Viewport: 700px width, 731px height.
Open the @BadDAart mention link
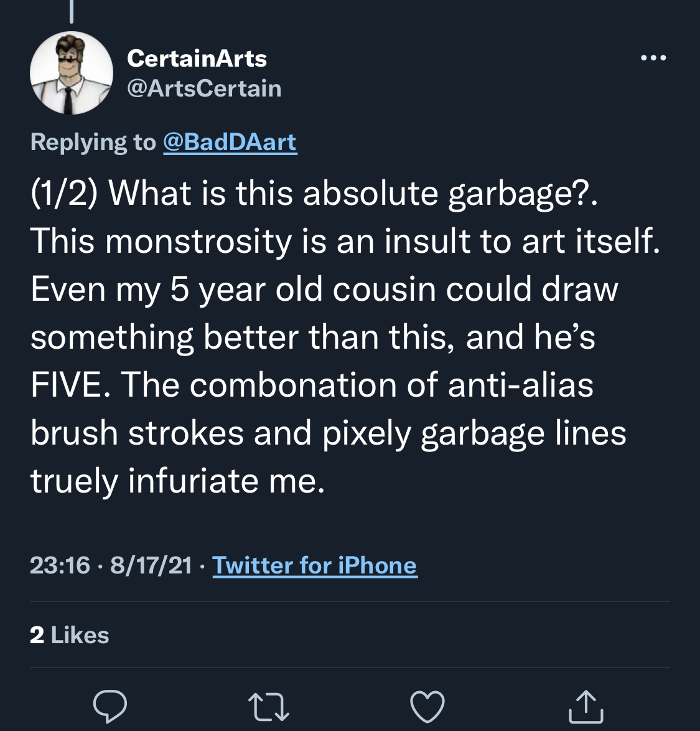tap(230, 142)
